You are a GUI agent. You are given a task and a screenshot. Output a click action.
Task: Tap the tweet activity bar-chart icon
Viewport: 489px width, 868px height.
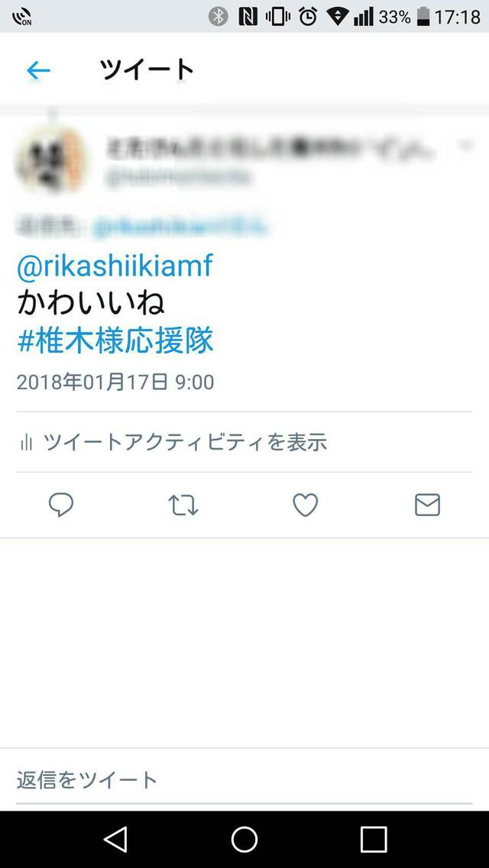pos(26,442)
